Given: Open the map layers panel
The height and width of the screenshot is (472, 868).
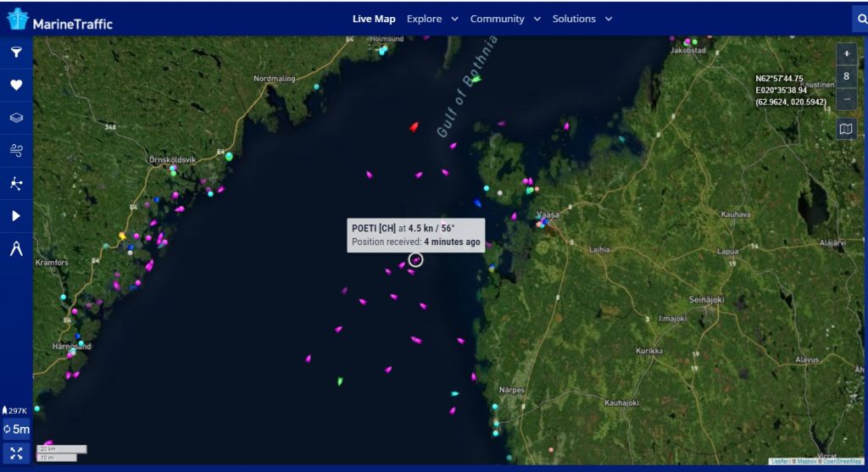Looking at the screenshot, I should (x=16, y=118).
